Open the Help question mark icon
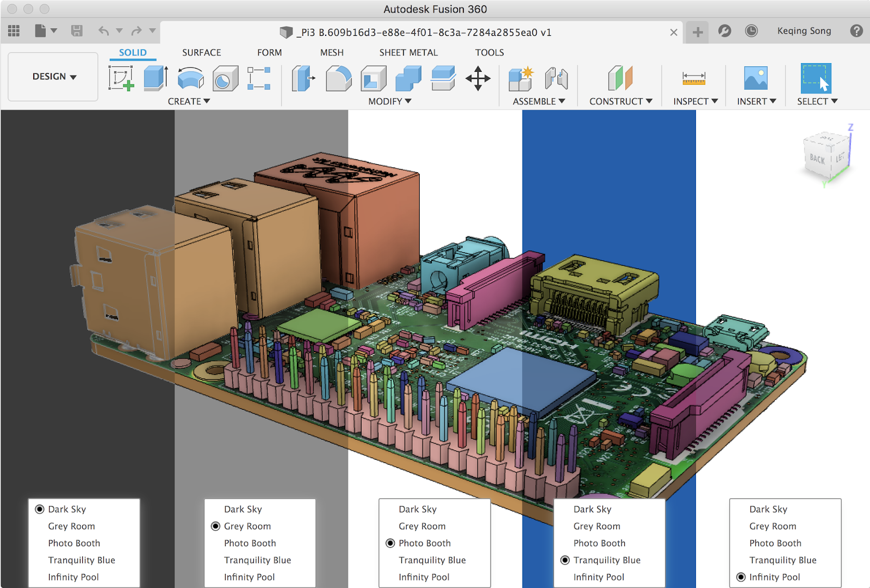This screenshot has height=588, width=870. (856, 31)
